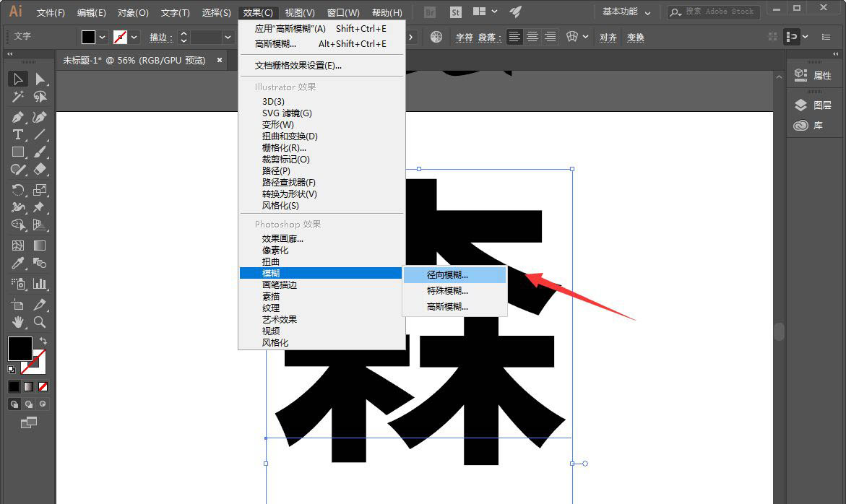Select the Pen tool
Viewport: 846px width, 504px height.
click(18, 117)
